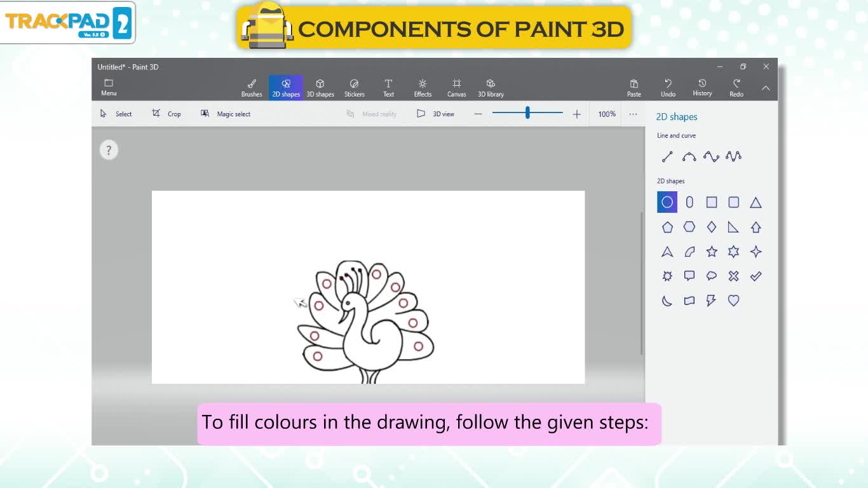
Task: Select the two-point arc curve tool
Action: (689, 156)
